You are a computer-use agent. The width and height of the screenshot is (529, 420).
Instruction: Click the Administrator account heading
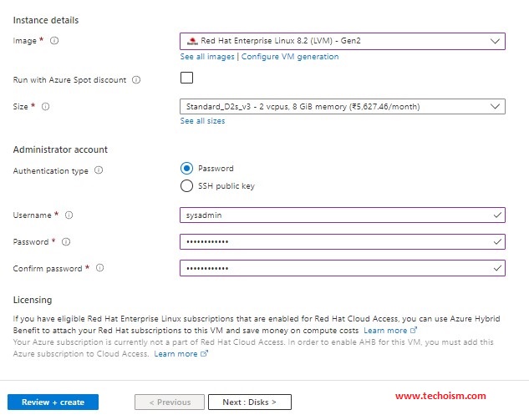60,149
